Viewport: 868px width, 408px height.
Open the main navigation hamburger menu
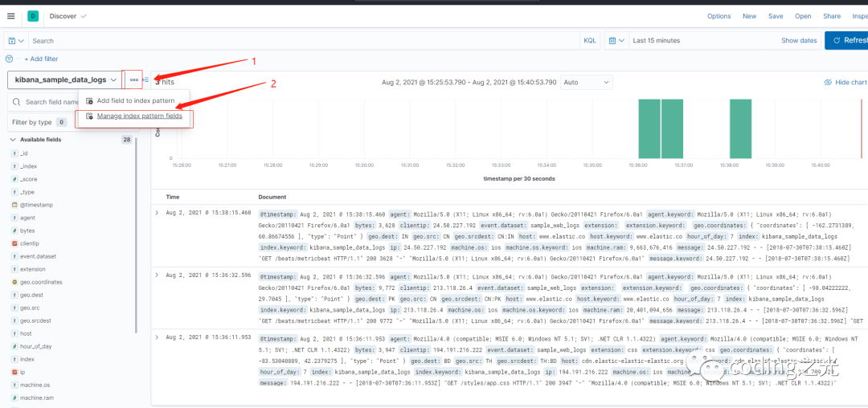coord(11,16)
